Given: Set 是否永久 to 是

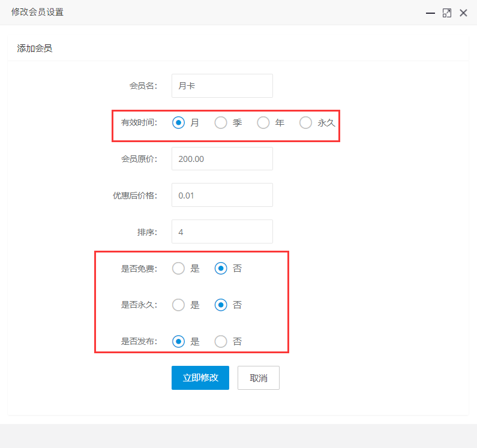Looking at the screenshot, I should click(x=178, y=305).
